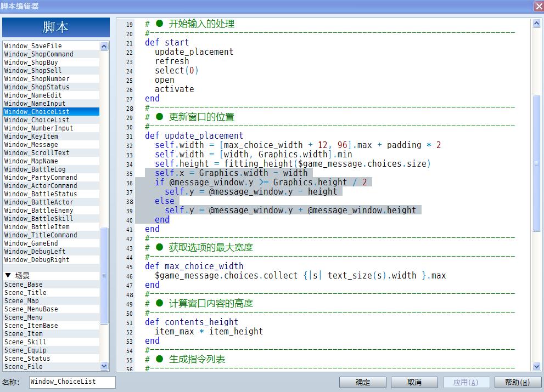Select Window_MapName script
The width and height of the screenshot is (544, 392).
click(52, 161)
